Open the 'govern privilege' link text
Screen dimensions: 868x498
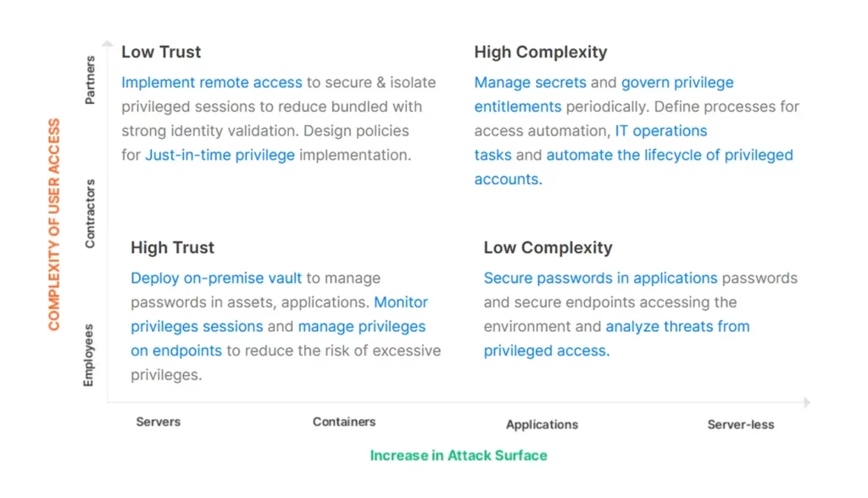[677, 82]
